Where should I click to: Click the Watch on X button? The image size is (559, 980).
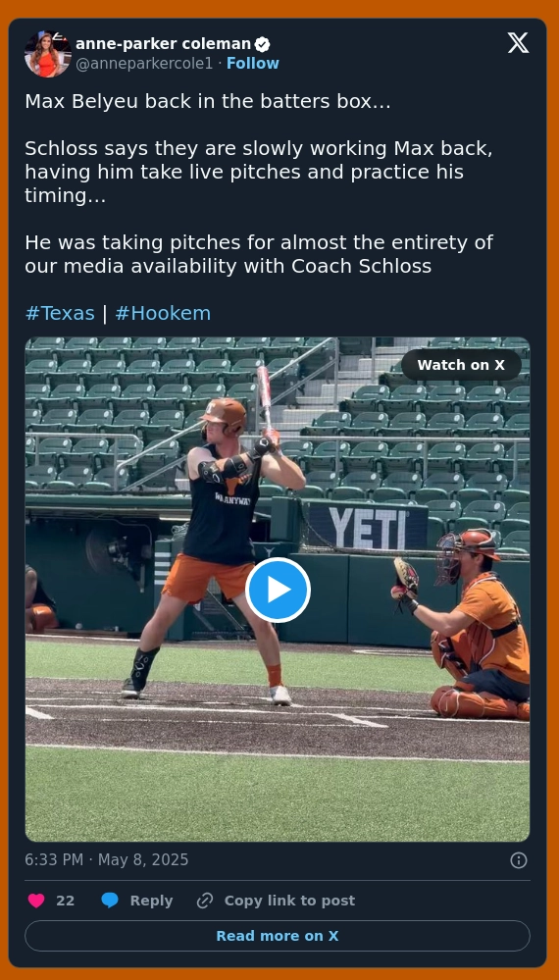click(461, 365)
